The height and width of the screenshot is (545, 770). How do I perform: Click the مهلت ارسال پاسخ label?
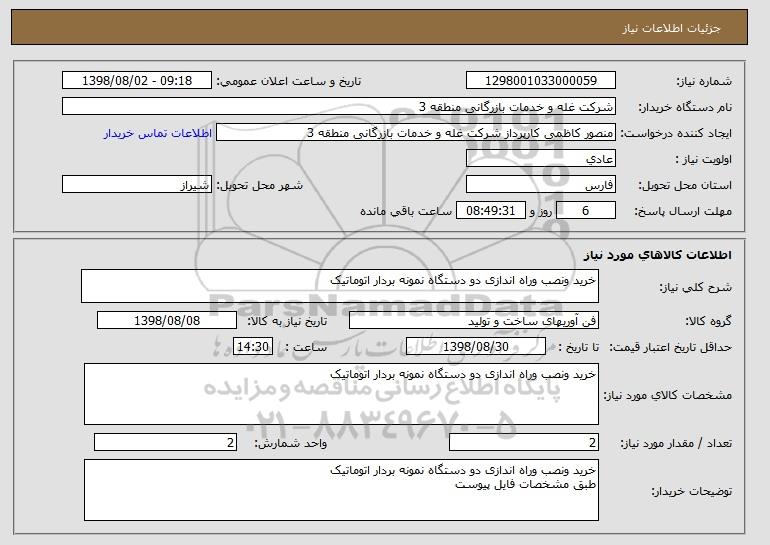click(683, 212)
